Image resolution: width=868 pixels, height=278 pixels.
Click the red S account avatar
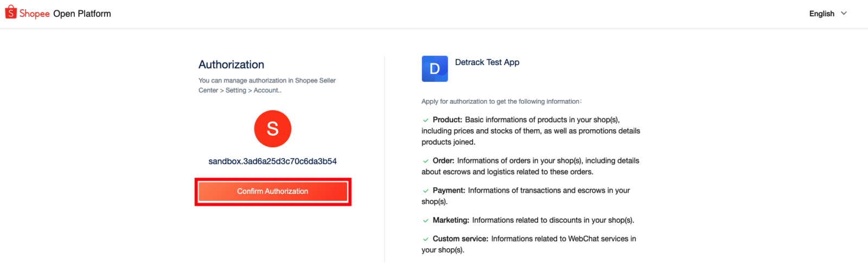pos(273,129)
